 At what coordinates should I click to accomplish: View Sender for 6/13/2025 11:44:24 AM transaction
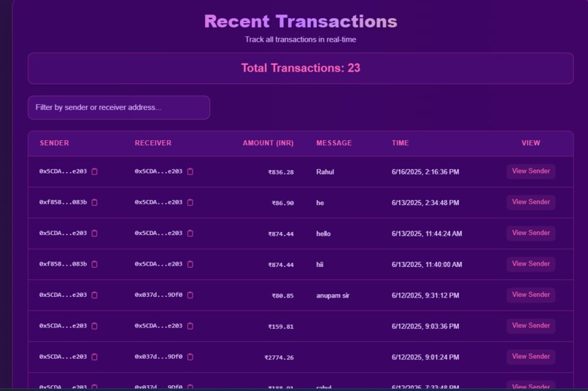[530, 233]
